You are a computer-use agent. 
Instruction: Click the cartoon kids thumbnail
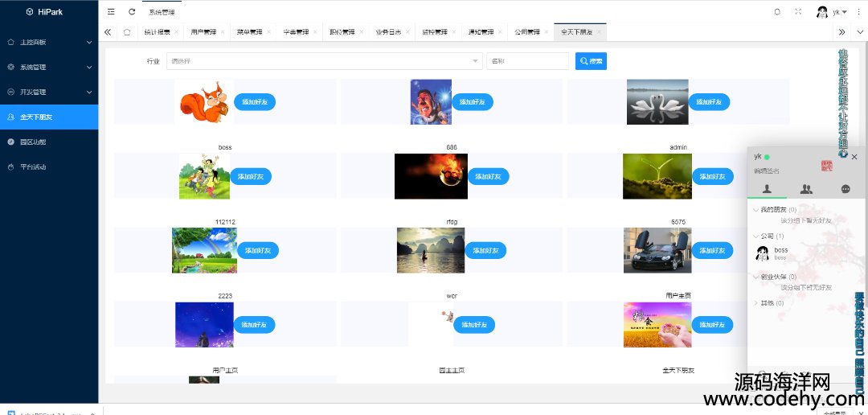pos(204,176)
